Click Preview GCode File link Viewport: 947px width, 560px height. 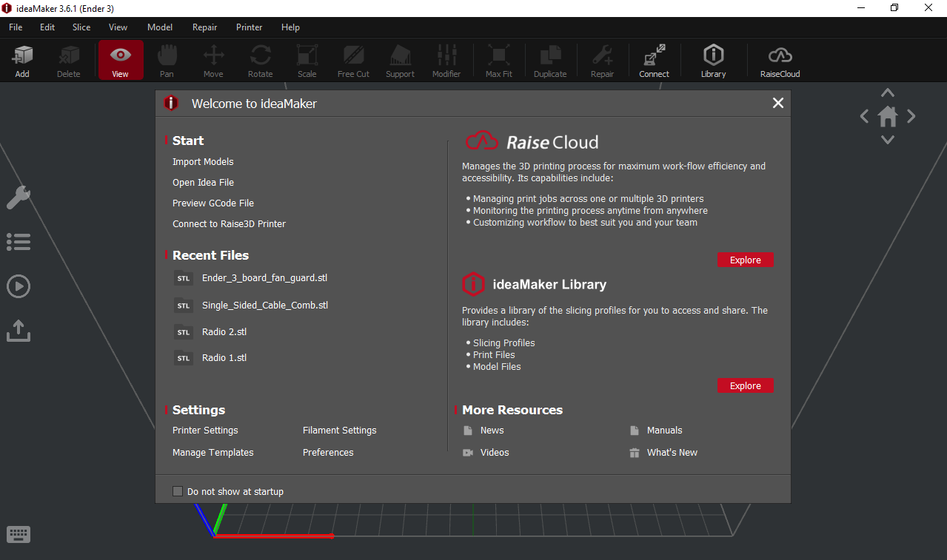[213, 203]
